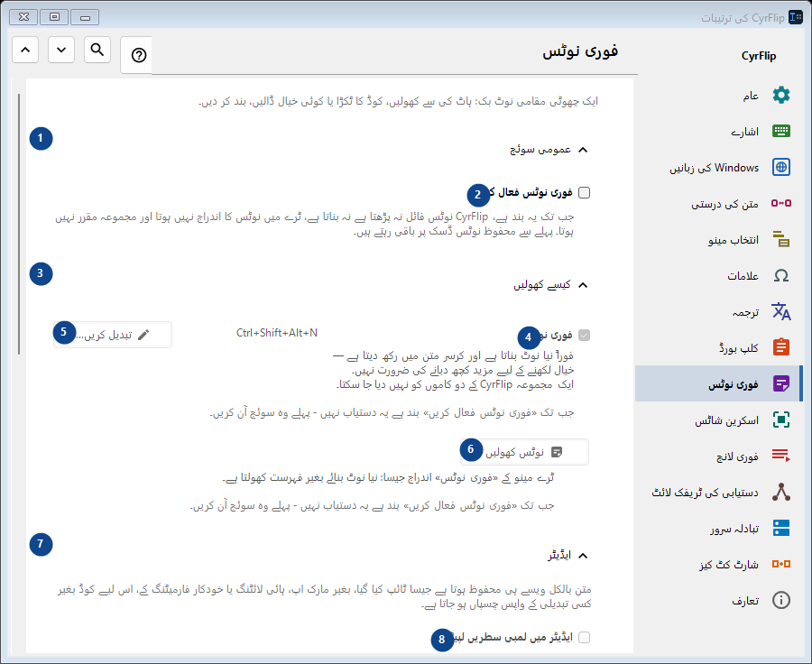Toggle the فوری نوٹ hotkey checkbox
The width and height of the screenshot is (812, 664).
(584, 335)
